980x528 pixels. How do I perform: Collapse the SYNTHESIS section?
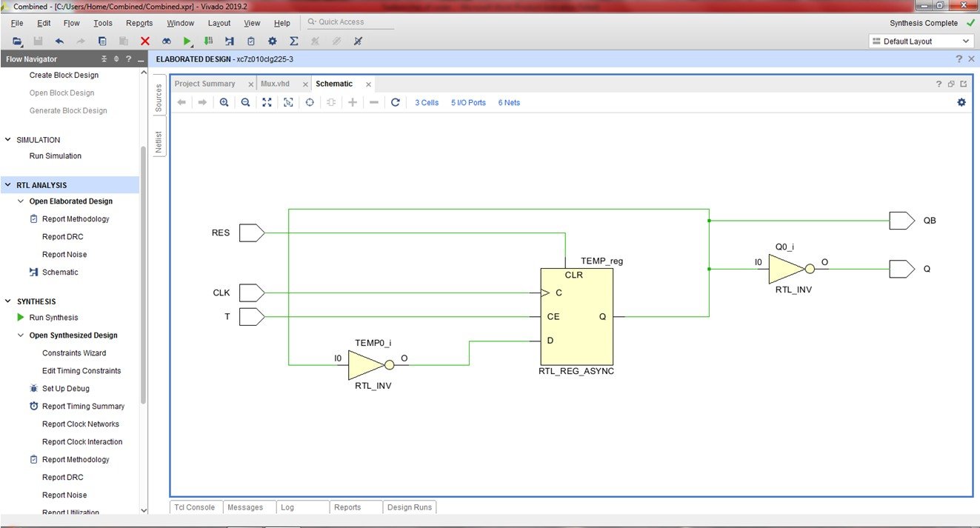(9, 301)
